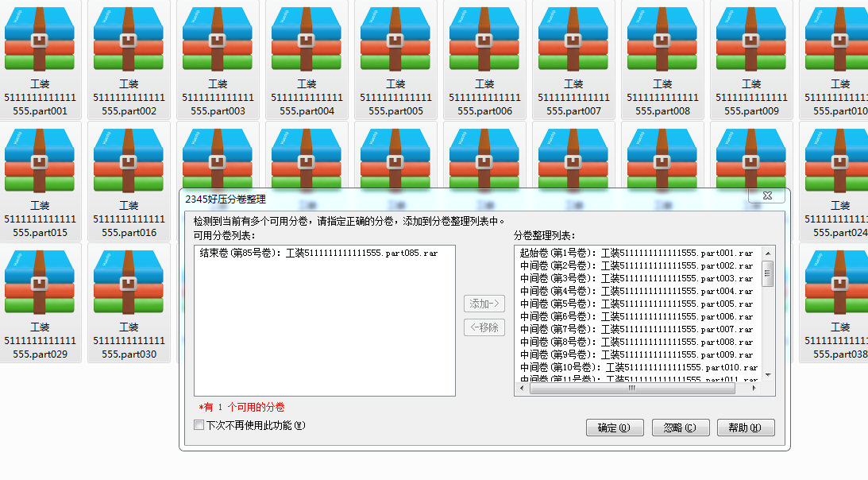Viewport: 868px width, 480px height.
Task: Select the 555.part009 archive file icon
Action: (x=751, y=39)
